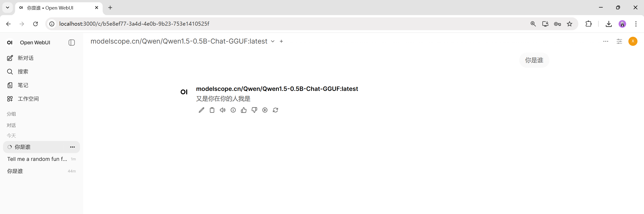Toggle the sidebar collapse icon
Image resolution: width=644 pixels, height=214 pixels.
click(x=72, y=43)
